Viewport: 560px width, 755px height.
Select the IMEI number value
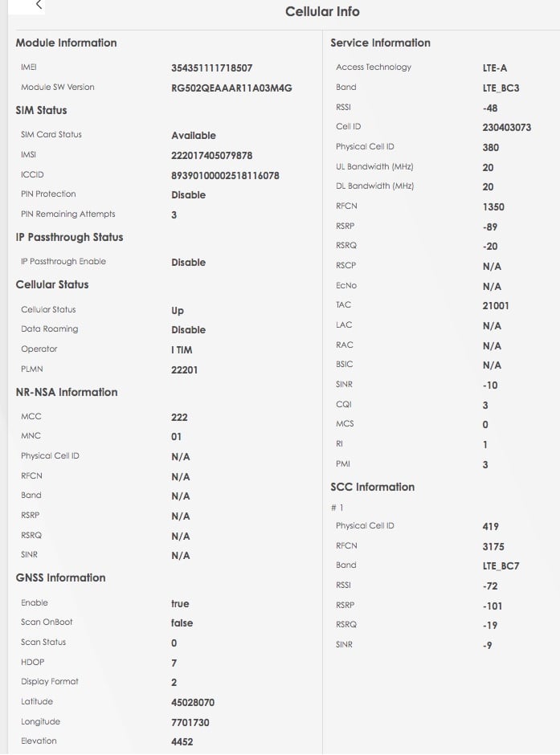212,68
